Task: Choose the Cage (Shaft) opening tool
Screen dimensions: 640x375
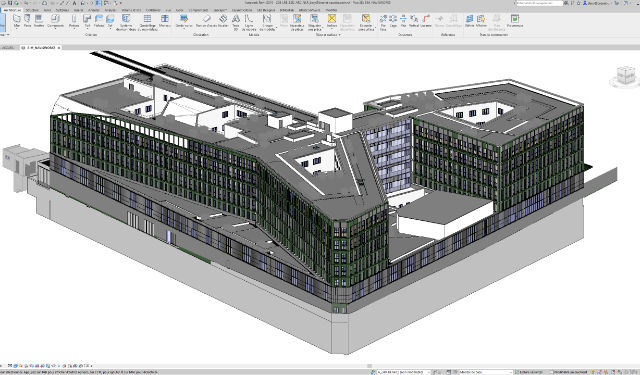Action: coord(393,21)
